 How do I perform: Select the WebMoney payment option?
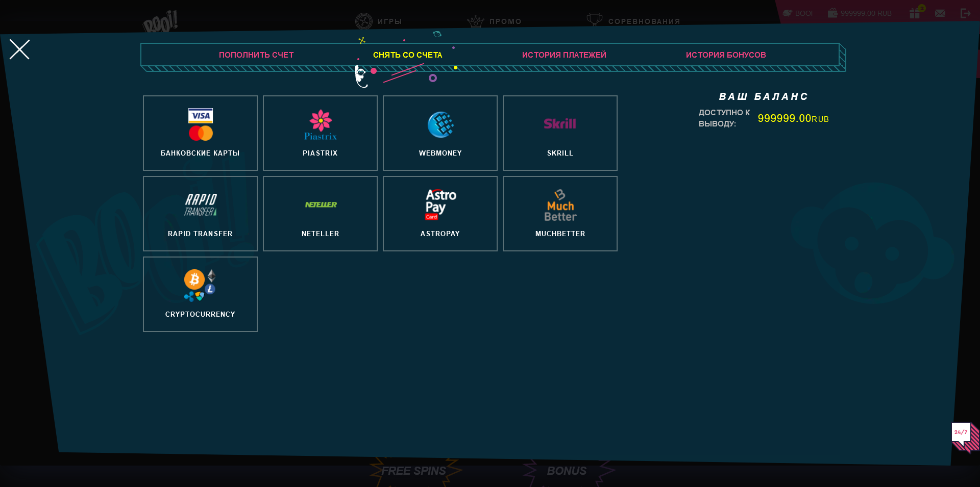[440, 133]
